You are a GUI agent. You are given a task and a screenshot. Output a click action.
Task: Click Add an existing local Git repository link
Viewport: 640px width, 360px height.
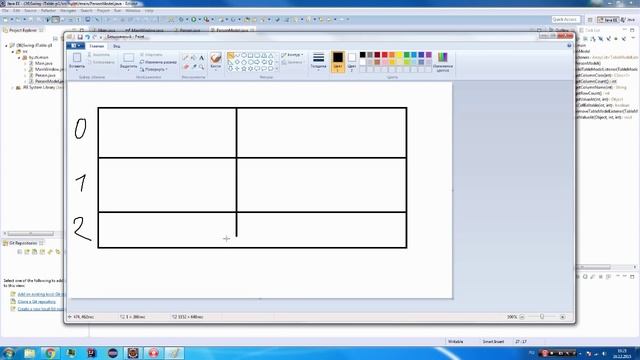click(x=41, y=294)
